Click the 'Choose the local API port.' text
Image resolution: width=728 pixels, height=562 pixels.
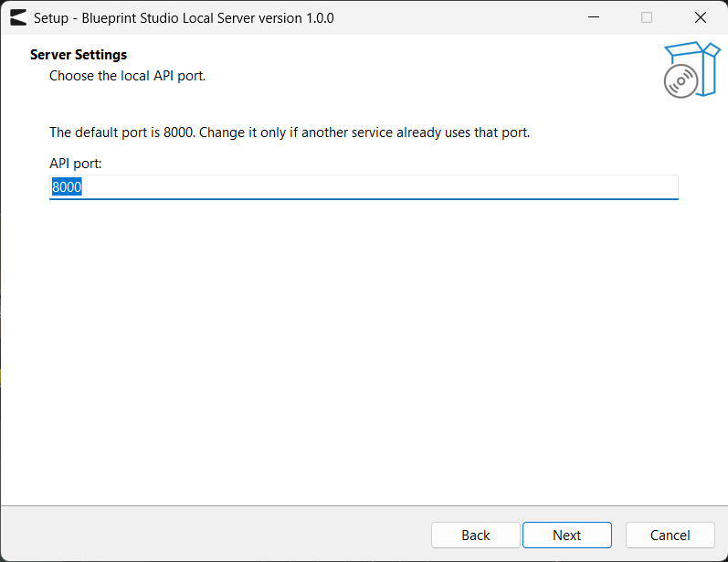(127, 76)
